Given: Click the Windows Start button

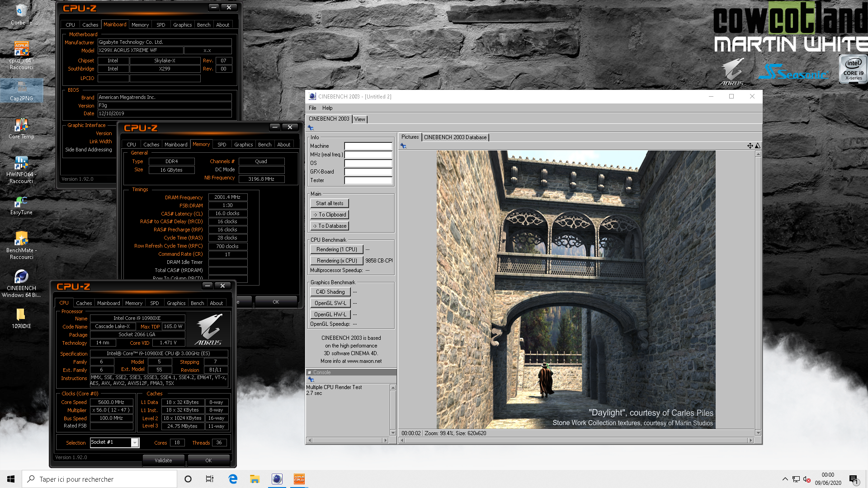Looking at the screenshot, I should coord(11,479).
